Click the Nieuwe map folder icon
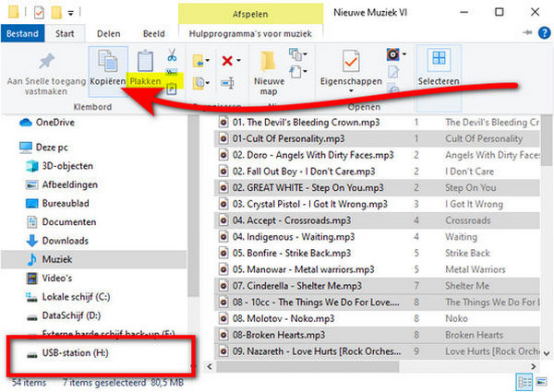Viewport: 554px width, 392px height. coord(268,62)
